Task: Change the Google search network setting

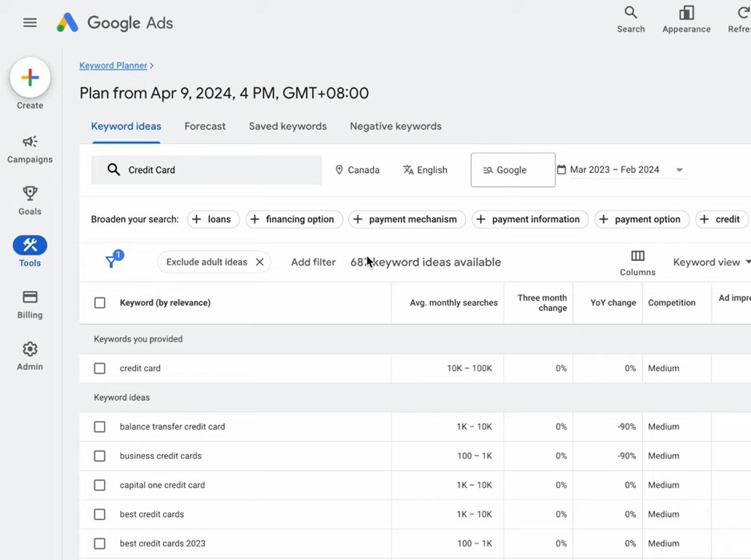Action: (512, 170)
